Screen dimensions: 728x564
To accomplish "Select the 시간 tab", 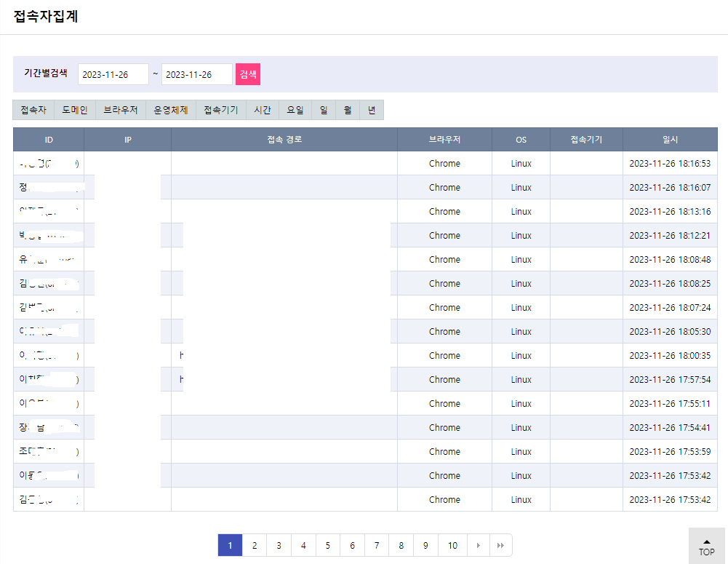I will click(263, 111).
